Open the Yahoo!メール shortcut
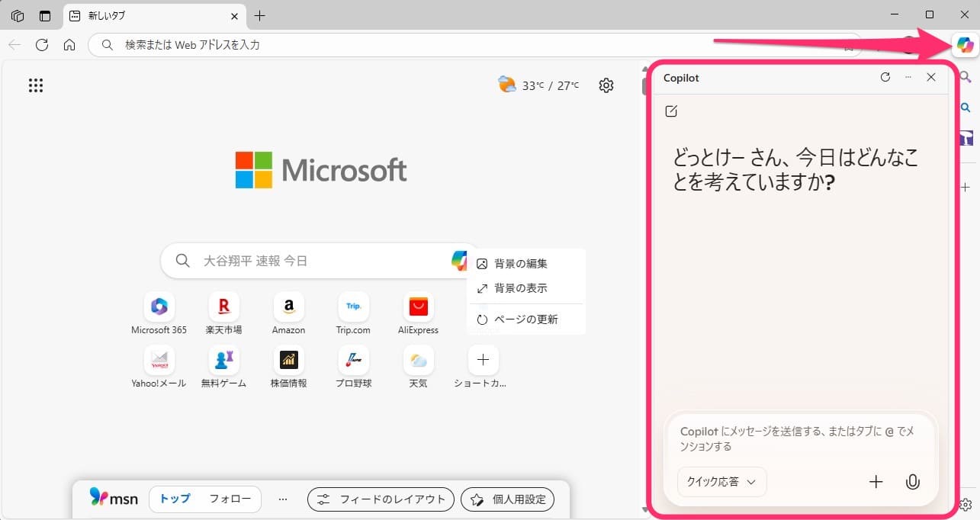Viewport: 980px width, 520px height. coord(159,367)
